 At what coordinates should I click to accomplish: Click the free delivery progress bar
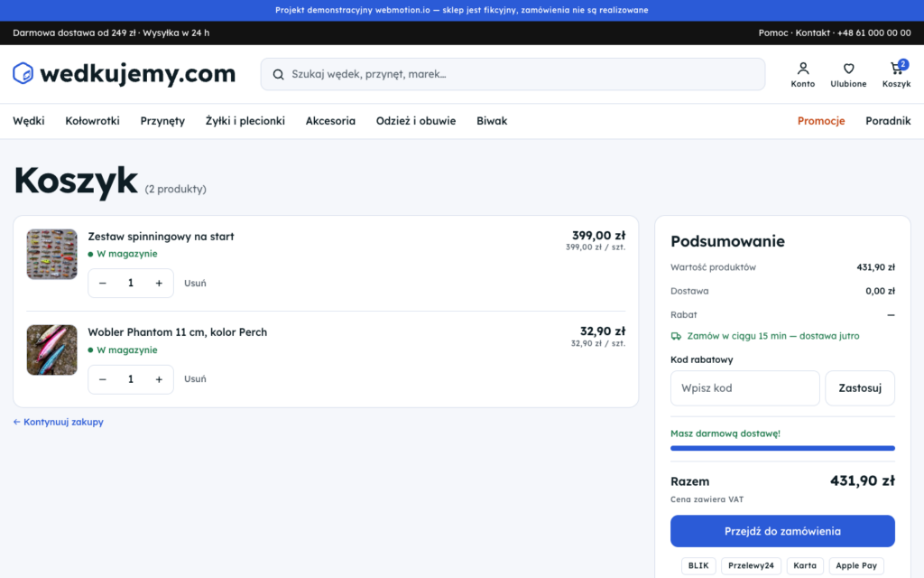pos(782,448)
